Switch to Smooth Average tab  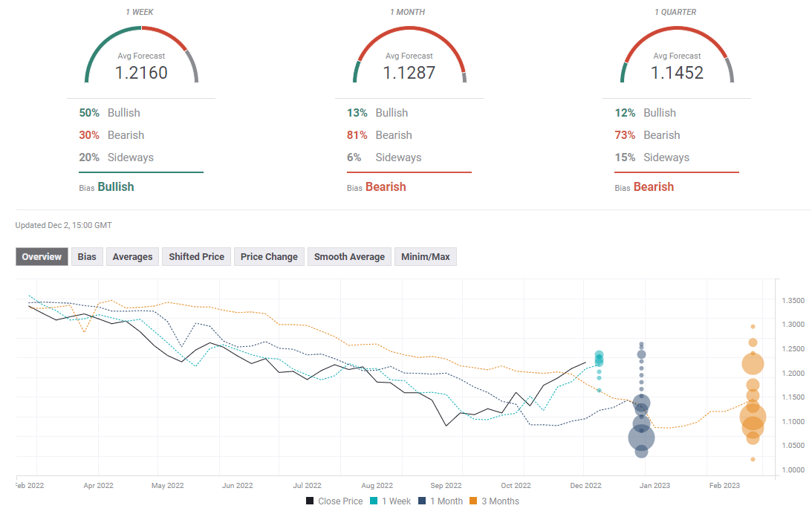pos(349,257)
